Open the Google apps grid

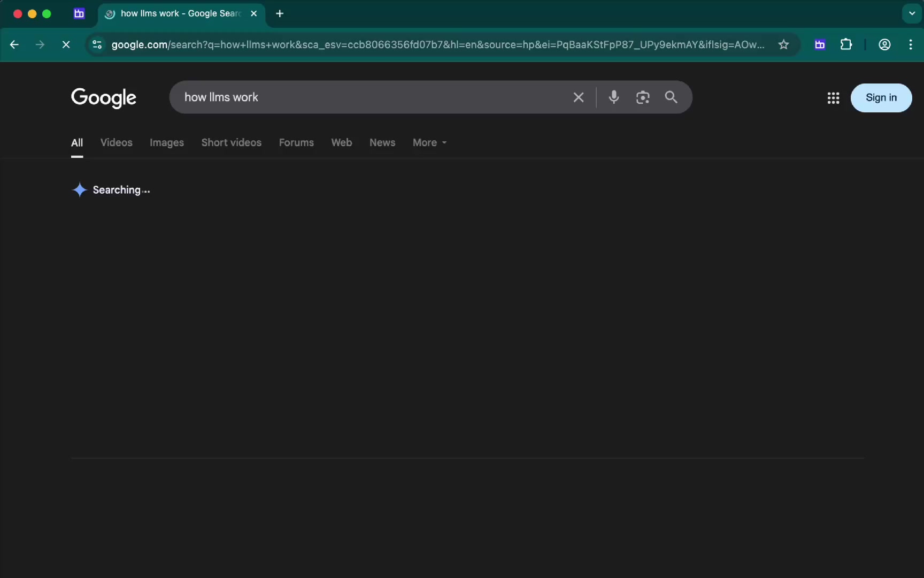pyautogui.click(x=833, y=98)
